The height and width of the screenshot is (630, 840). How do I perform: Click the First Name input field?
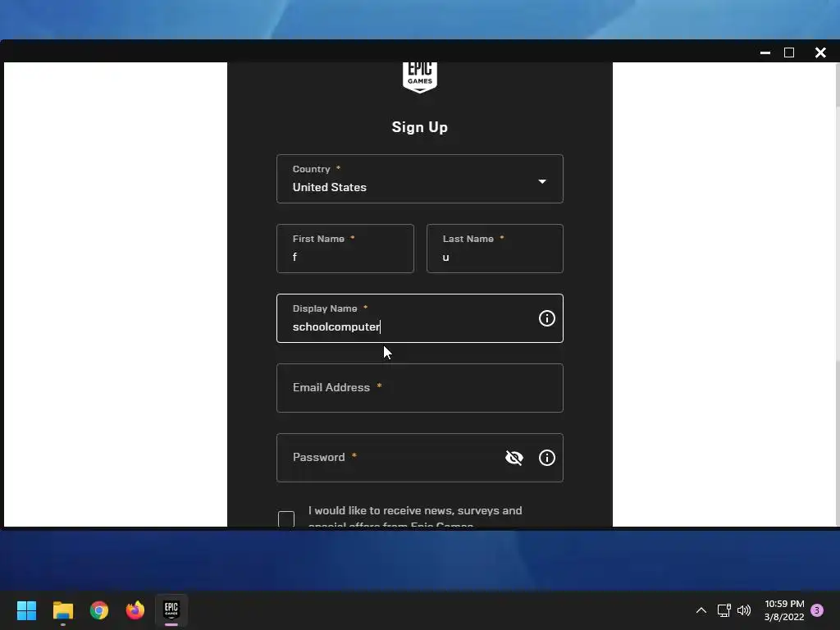coord(345,249)
